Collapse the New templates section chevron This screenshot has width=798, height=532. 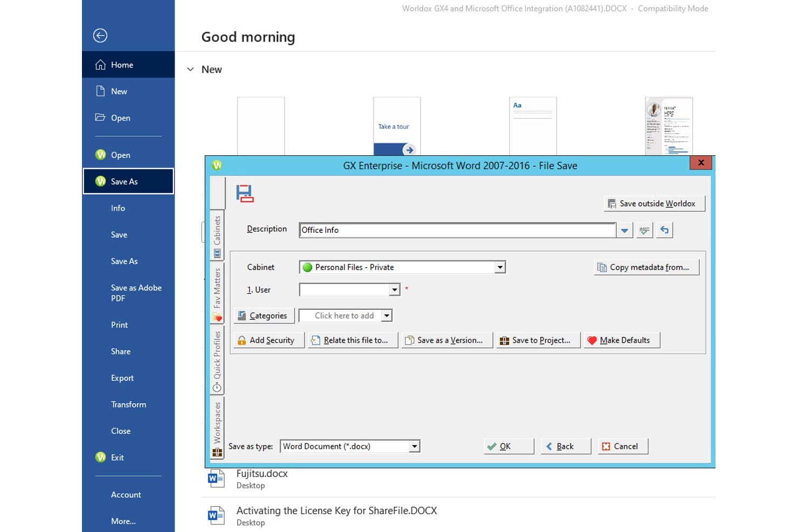[190, 70]
